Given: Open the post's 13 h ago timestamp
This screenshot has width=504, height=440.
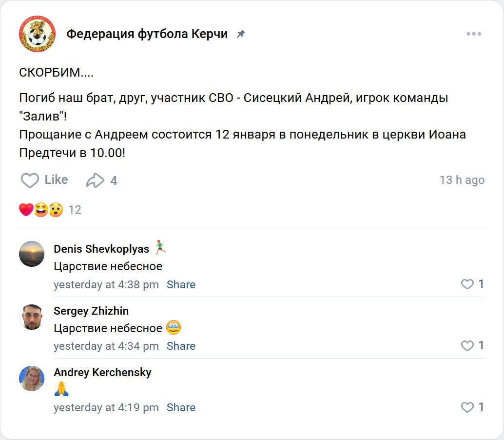Looking at the screenshot, I should [462, 180].
